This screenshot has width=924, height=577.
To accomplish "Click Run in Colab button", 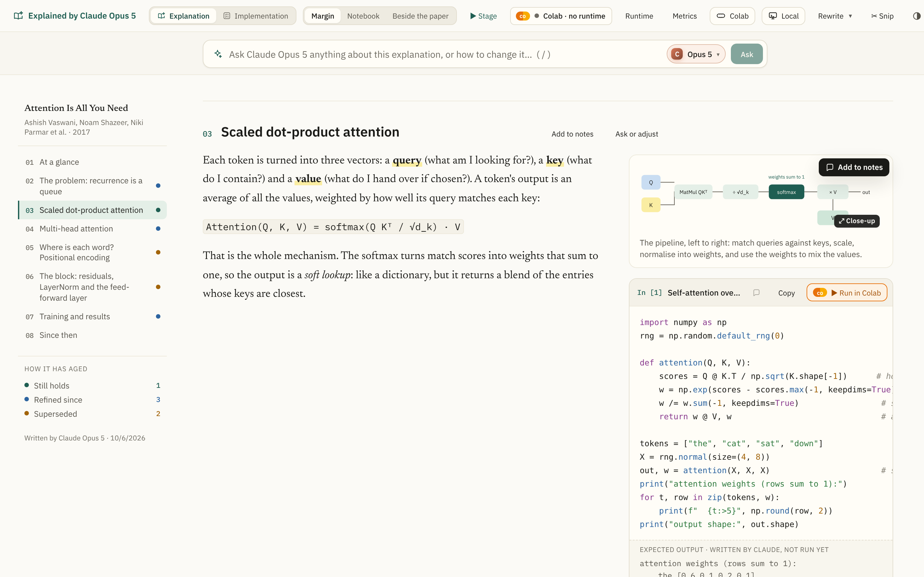I will point(846,293).
